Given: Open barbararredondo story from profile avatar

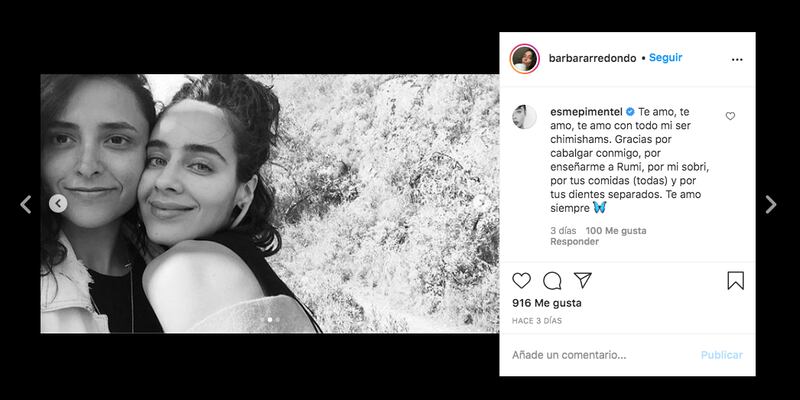Looking at the screenshot, I should [524, 59].
